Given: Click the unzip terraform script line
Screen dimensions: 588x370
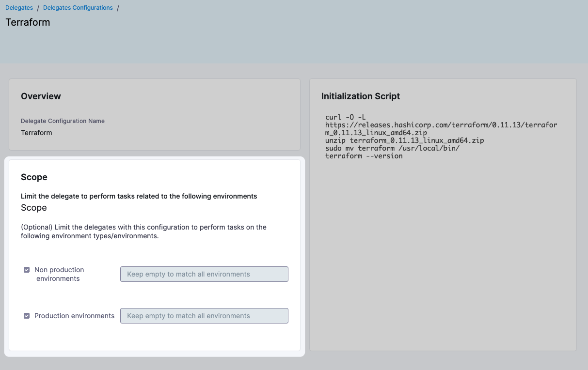Looking at the screenshot, I should click(405, 140).
